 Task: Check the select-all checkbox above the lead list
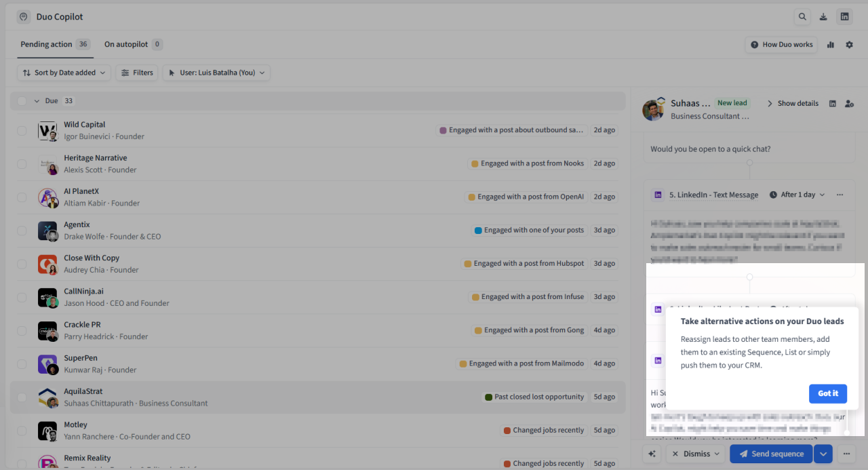21,100
